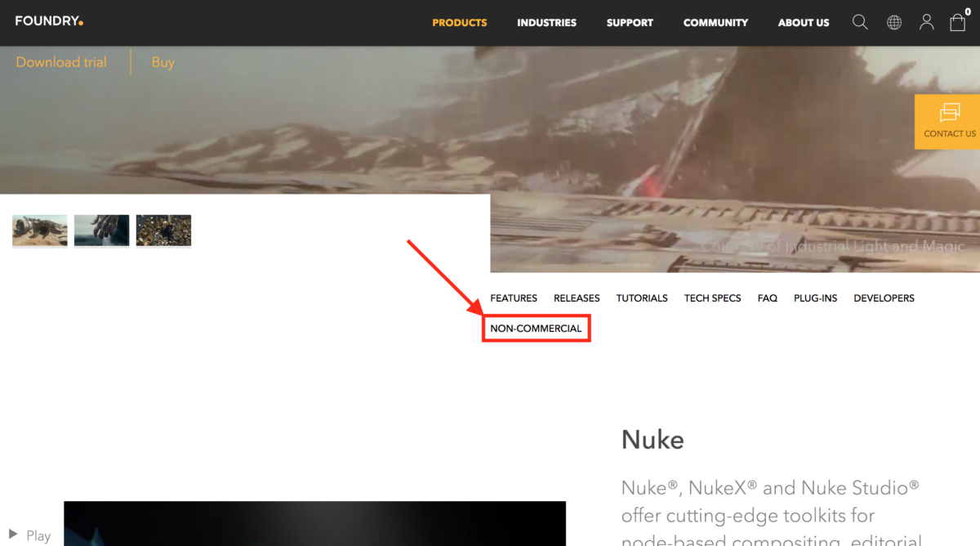Go to the Features tab
Screen dimensions: 980x546
click(x=514, y=298)
